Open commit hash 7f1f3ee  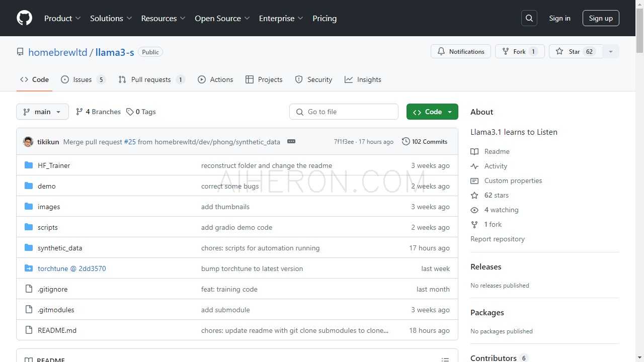pyautogui.click(x=344, y=142)
